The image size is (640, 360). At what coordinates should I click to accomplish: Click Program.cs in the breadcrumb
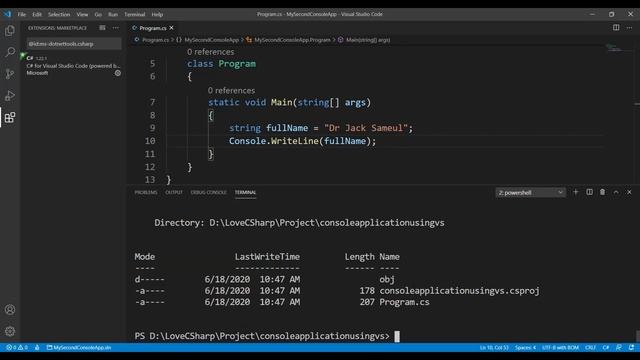[155, 40]
